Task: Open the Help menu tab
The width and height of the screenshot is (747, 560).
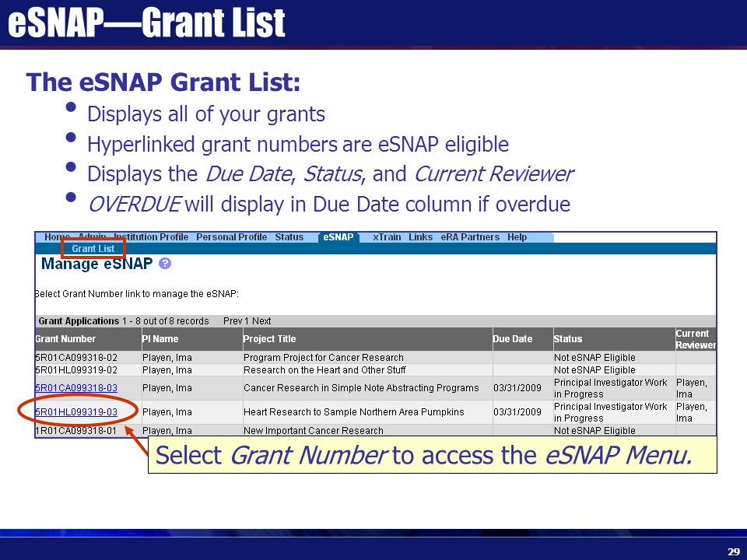Action: tap(517, 237)
